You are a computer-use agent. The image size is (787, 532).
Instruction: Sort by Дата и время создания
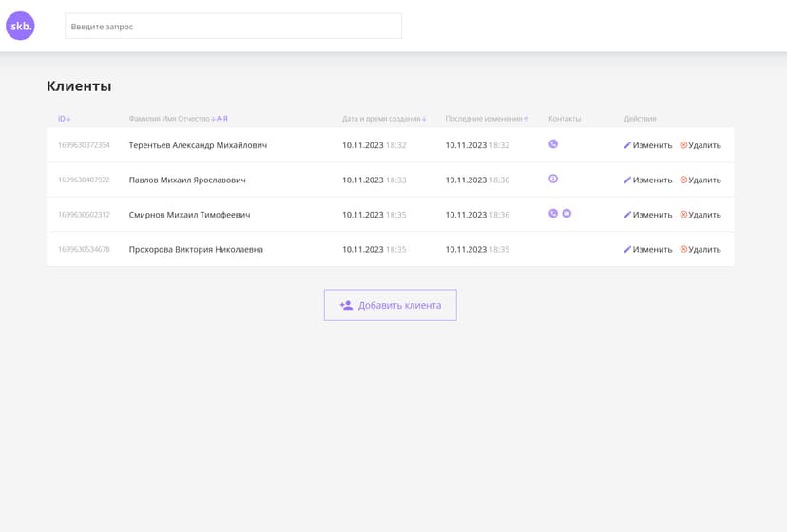(384, 119)
